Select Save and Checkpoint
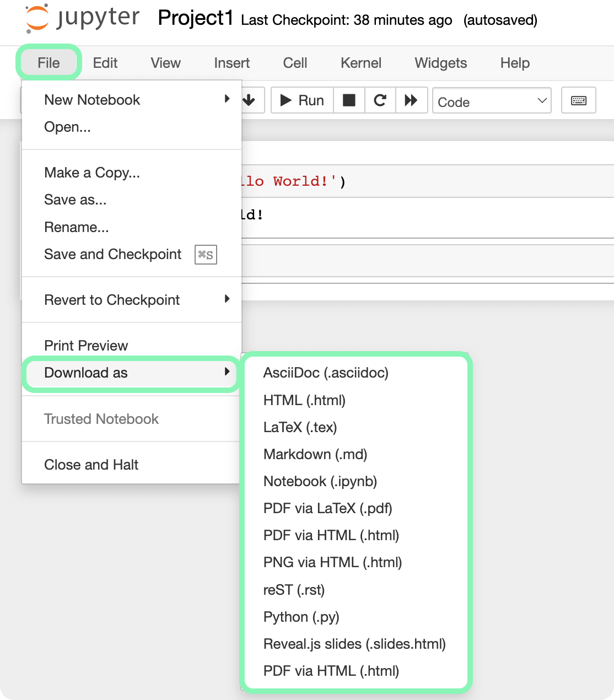614x700 pixels. (113, 254)
